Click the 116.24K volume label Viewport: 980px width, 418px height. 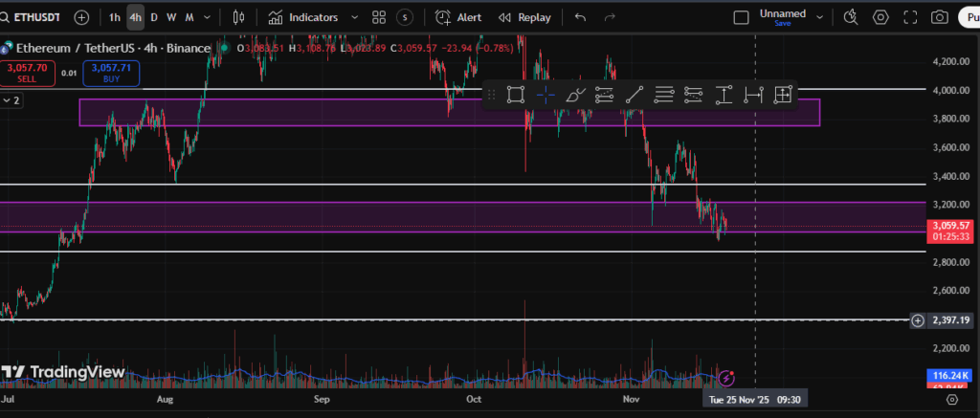click(950, 376)
